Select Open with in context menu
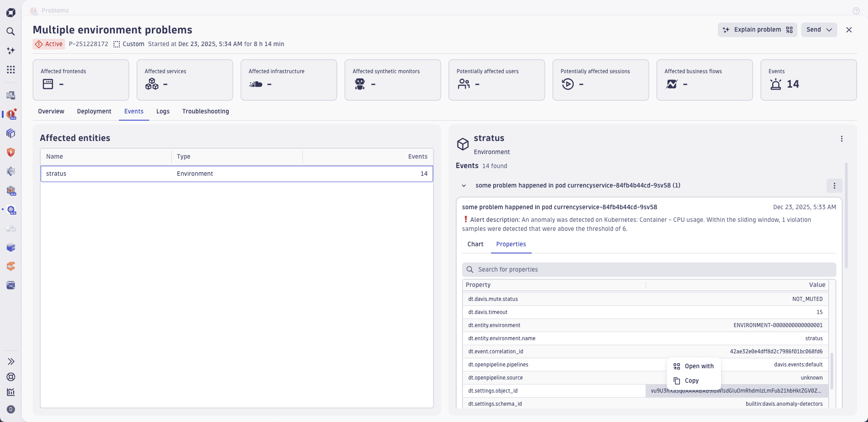868x422 pixels. coord(699,366)
